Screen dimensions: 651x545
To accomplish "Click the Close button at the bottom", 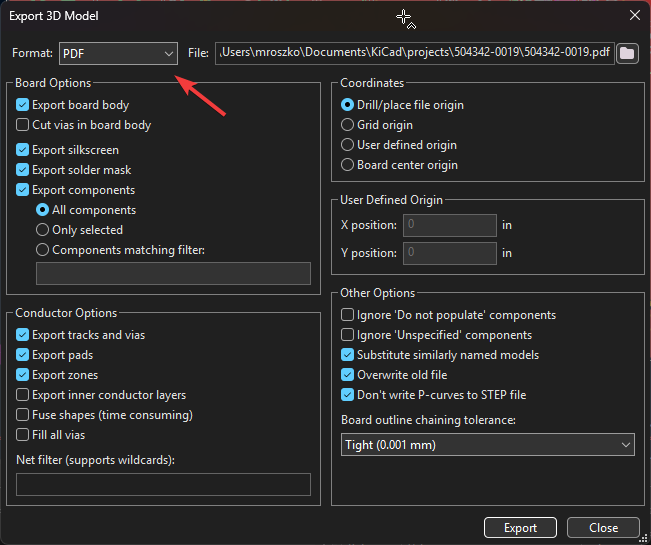I will [x=603, y=528].
